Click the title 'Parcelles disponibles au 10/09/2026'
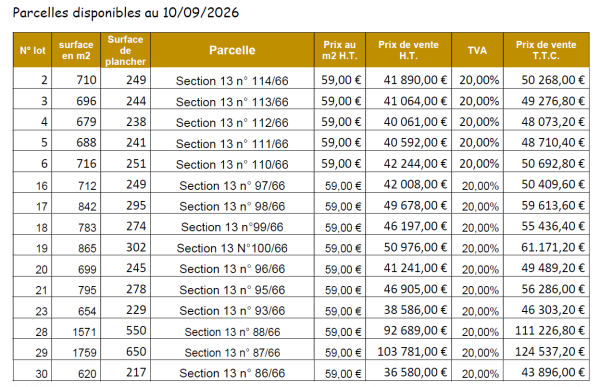600x387 pixels. (x=126, y=13)
